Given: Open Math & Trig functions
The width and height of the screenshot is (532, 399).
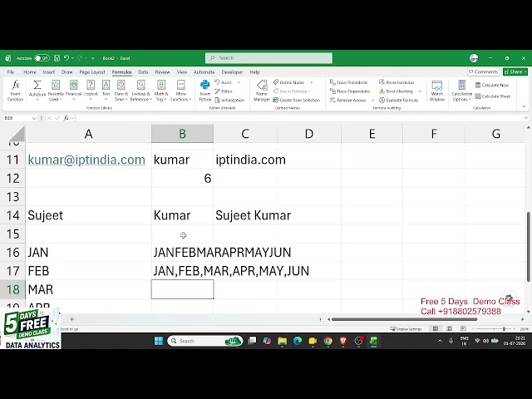Looking at the screenshot, I should (161, 91).
